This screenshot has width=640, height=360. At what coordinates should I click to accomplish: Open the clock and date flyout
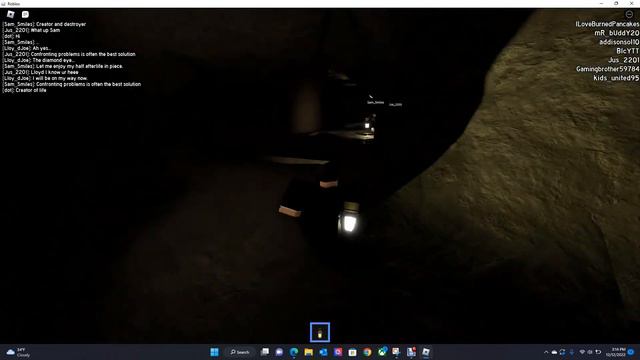pyautogui.click(x=616, y=352)
